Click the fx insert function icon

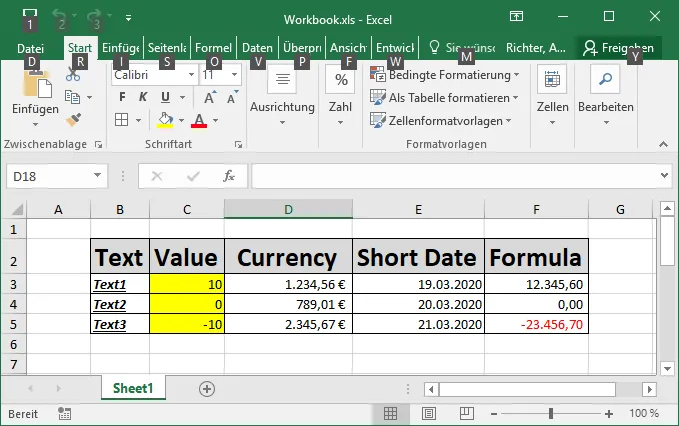[229, 176]
